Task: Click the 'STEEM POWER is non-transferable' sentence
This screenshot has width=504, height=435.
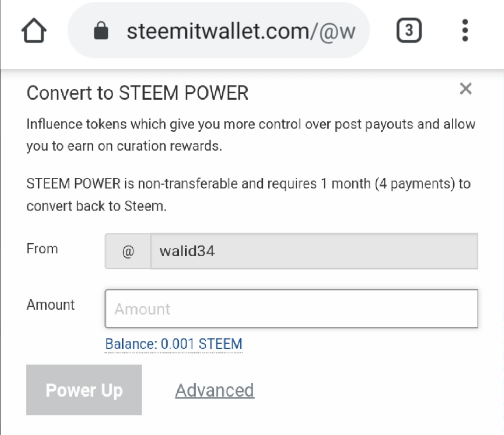Action: coord(248,184)
